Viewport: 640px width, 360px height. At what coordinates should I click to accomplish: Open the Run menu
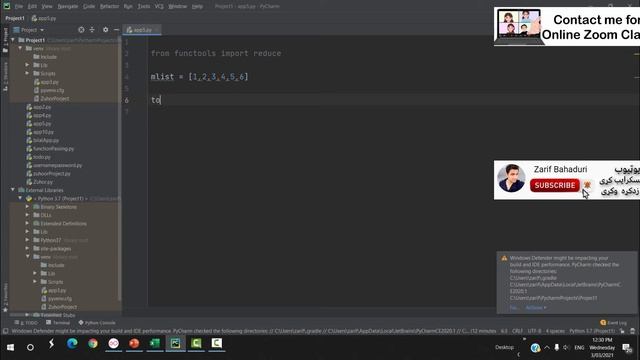coord(128,7)
